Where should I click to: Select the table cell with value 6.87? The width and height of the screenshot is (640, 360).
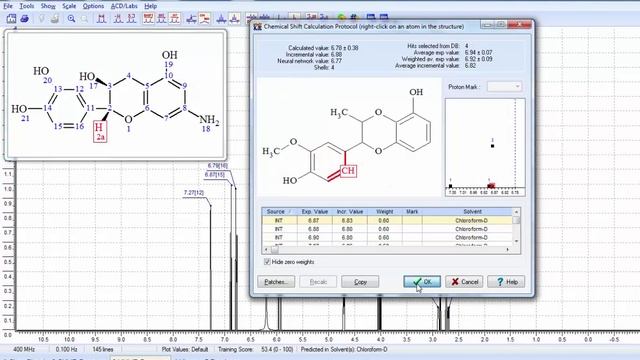(314, 220)
